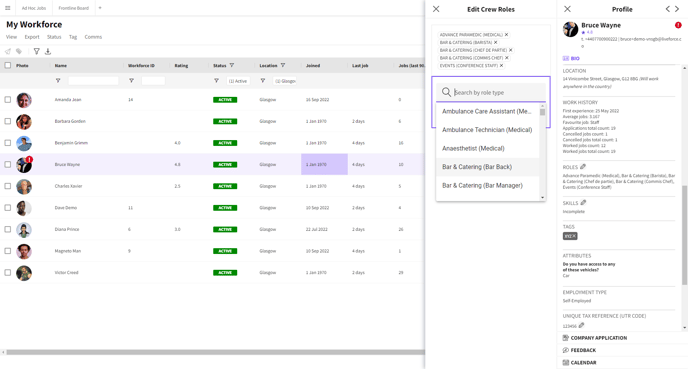688x369 pixels.
Task: Collapse the Bio section
Action: pos(571,58)
